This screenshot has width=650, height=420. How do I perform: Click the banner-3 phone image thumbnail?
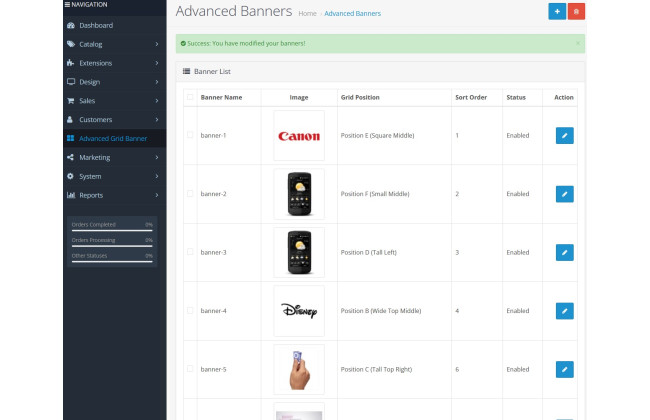coord(299,252)
